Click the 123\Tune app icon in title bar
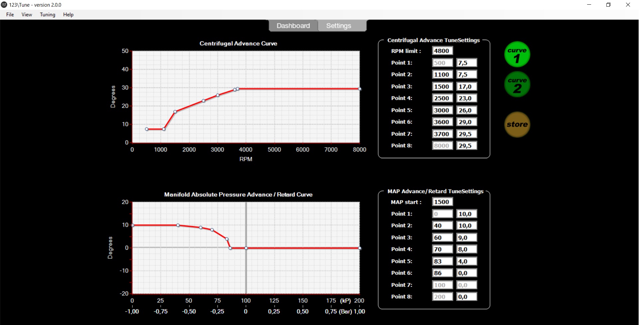This screenshot has width=644, height=325. [x=4, y=5]
